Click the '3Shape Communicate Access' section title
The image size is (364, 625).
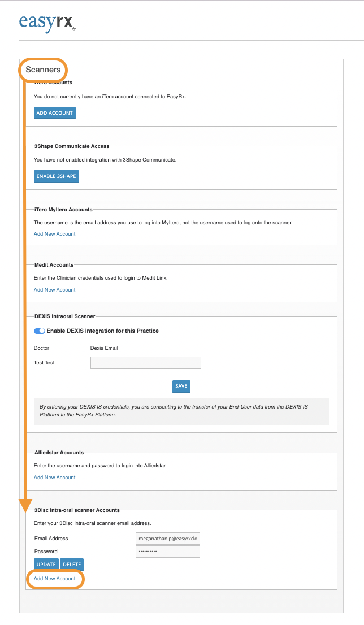coord(72,146)
